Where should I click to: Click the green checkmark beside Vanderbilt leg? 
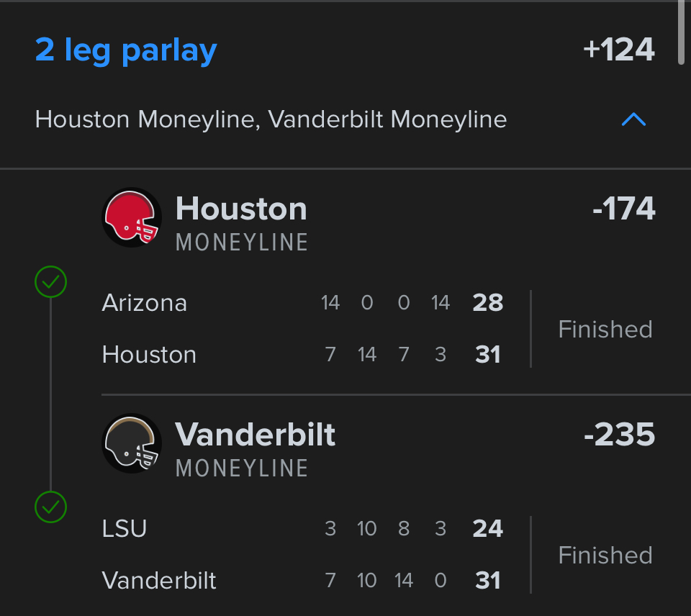tap(50, 507)
